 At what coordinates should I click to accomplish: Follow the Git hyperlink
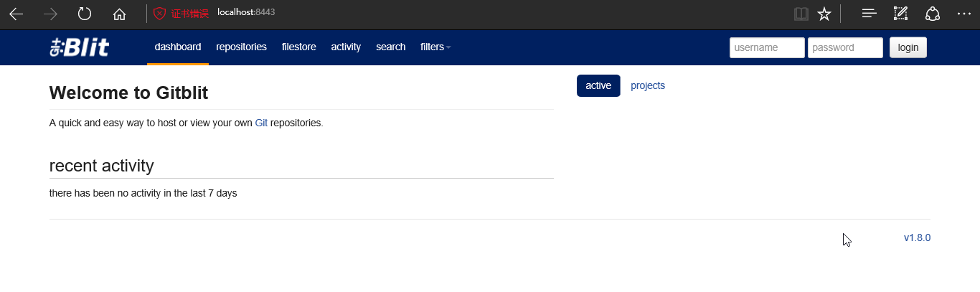click(x=261, y=123)
